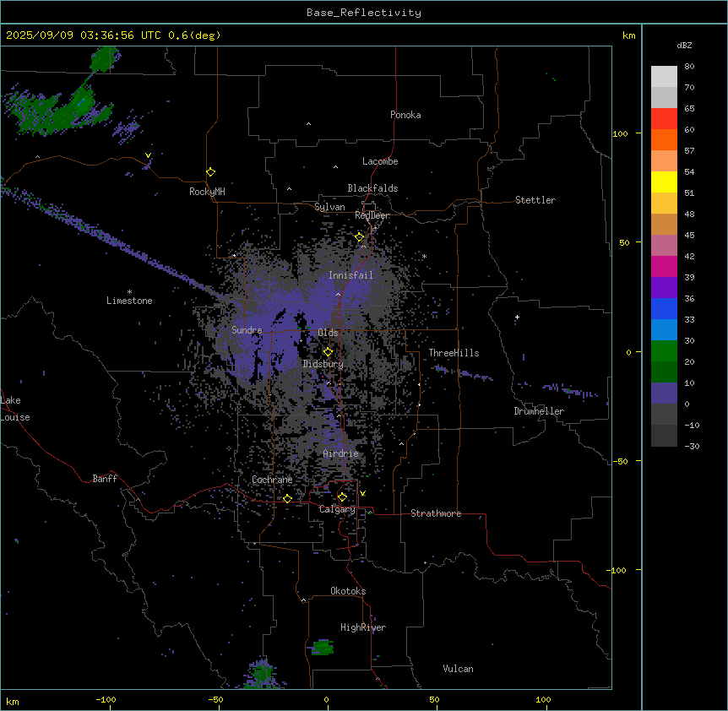Screen dimensions: 728x711
Task: Select the 50 tick on the bottom axis
Action: [434, 699]
